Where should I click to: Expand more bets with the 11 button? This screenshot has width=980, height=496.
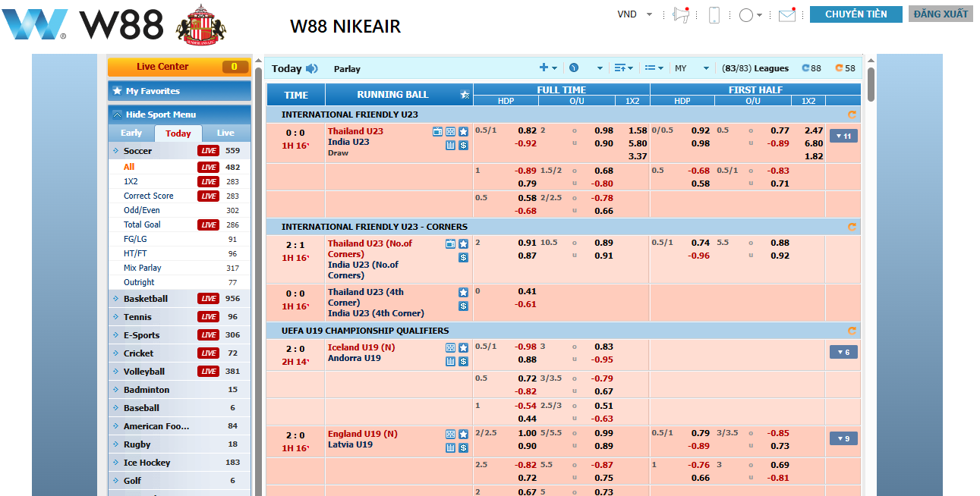click(843, 137)
